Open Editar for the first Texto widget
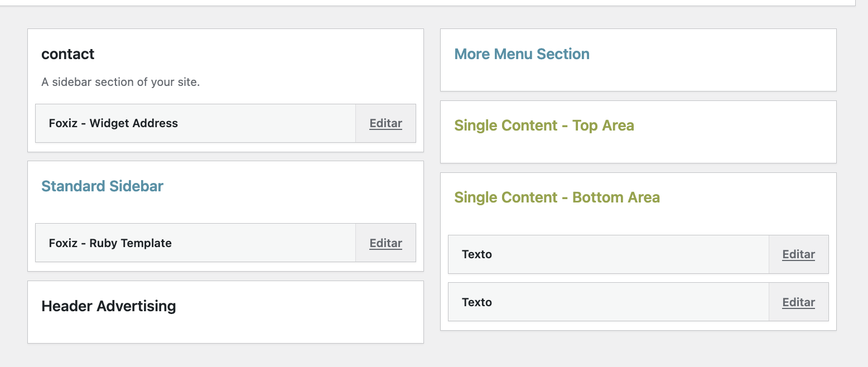The image size is (868, 367). point(798,254)
